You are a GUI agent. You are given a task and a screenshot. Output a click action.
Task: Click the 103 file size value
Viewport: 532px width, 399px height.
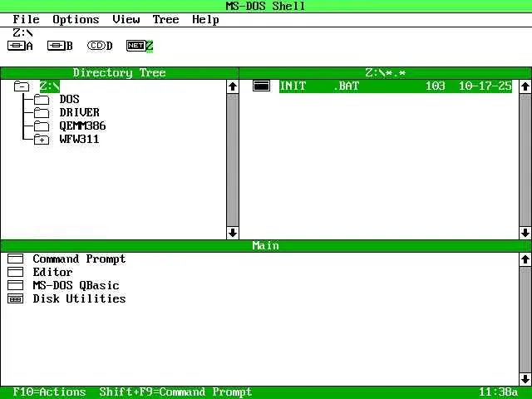click(x=436, y=86)
